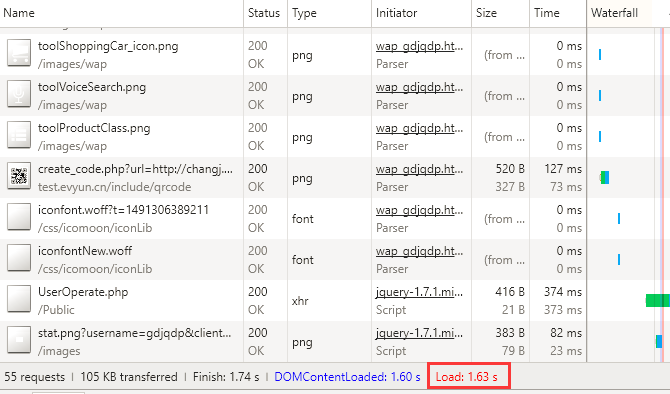Select the stat.png?username=gdjqdp request name
Image resolution: width=670 pixels, height=394 pixels.
coord(135,333)
